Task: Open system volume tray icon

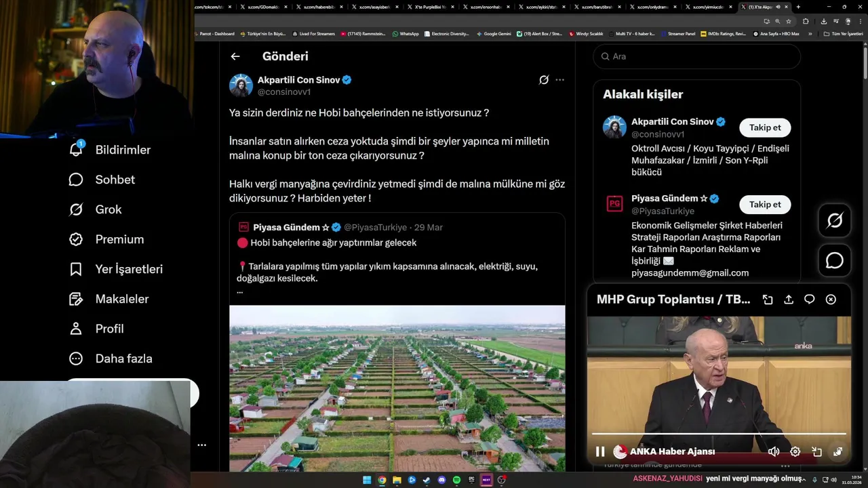Action: pos(833,480)
